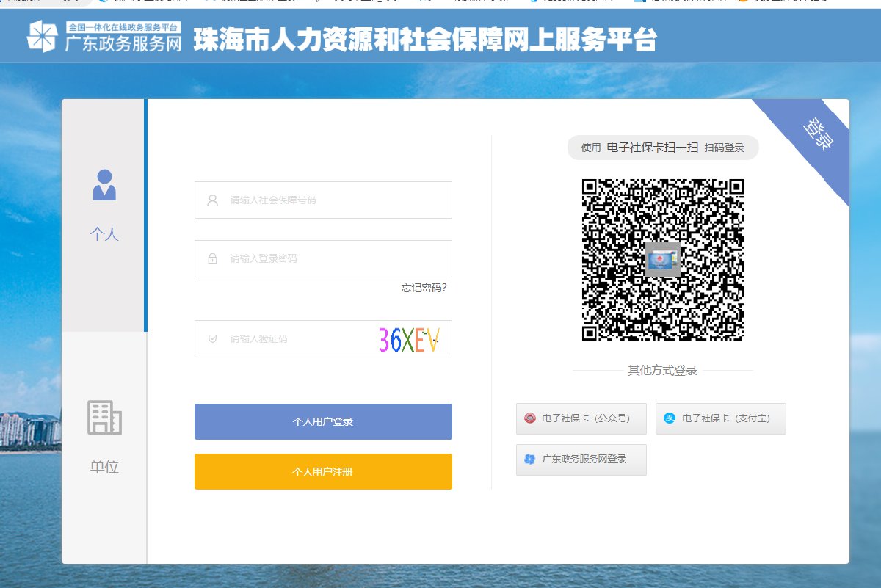
Task: Click the 登录 corner ribbon
Action: point(816,136)
